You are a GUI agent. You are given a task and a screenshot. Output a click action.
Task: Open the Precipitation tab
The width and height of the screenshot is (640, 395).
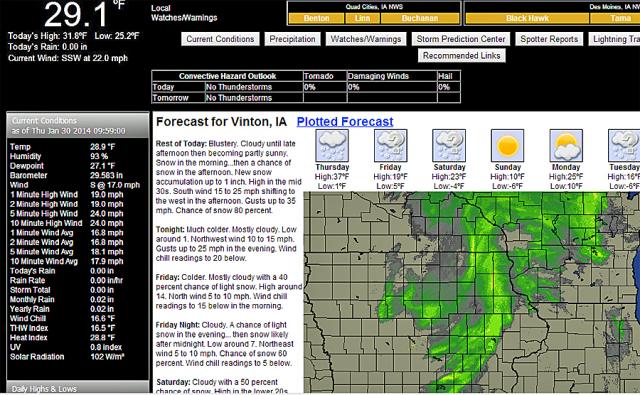click(292, 39)
